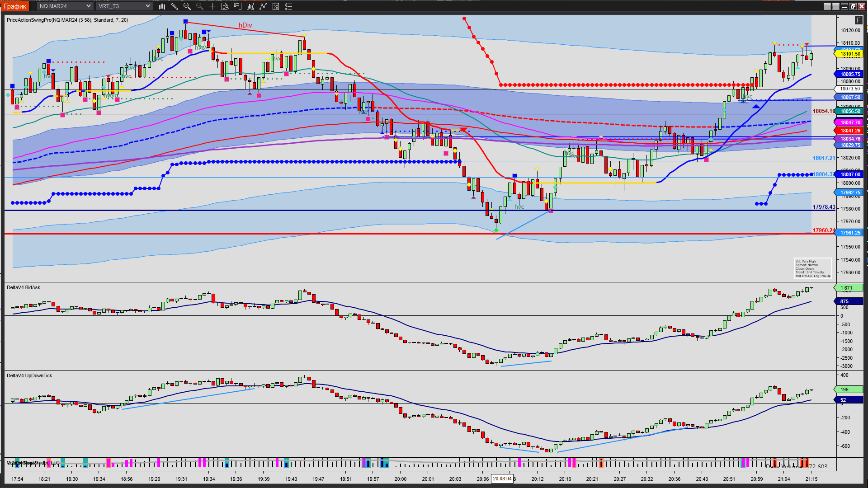868x488 pixels.
Task: Click the 17960.24 red level label
Action: pos(824,230)
